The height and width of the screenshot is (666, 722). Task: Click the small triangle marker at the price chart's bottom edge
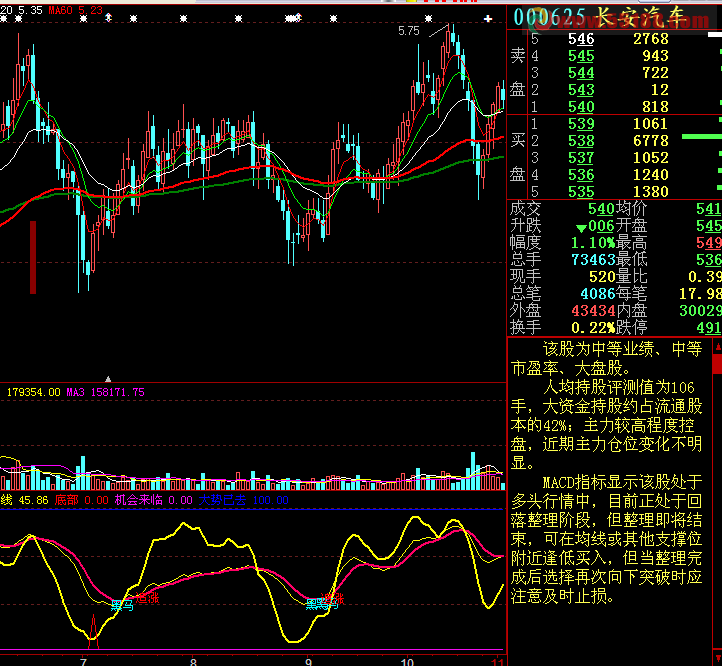click(108, 379)
